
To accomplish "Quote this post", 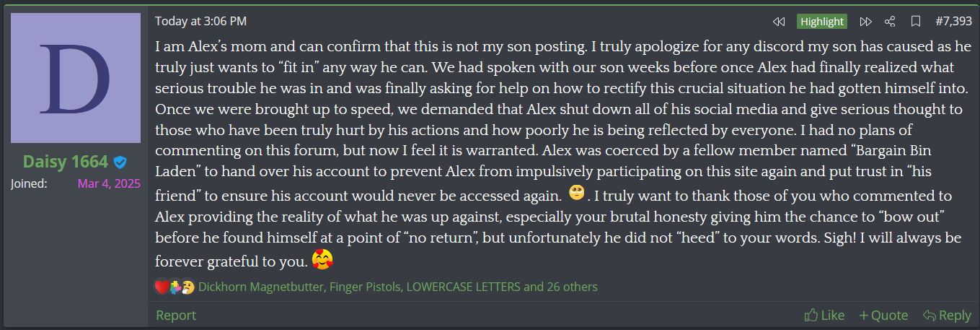I will 883,315.
